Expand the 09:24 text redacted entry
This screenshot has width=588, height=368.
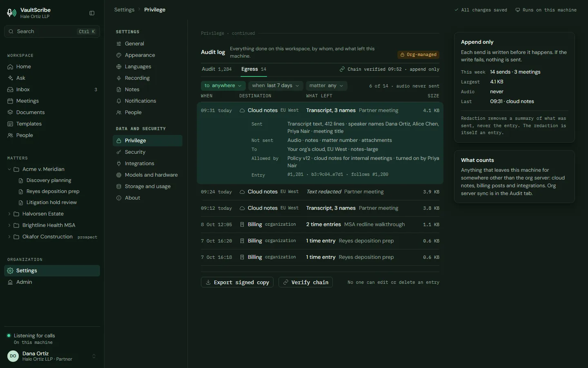point(320,192)
